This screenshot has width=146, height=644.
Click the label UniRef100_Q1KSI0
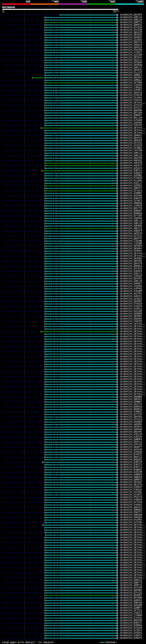(x=131, y=60)
